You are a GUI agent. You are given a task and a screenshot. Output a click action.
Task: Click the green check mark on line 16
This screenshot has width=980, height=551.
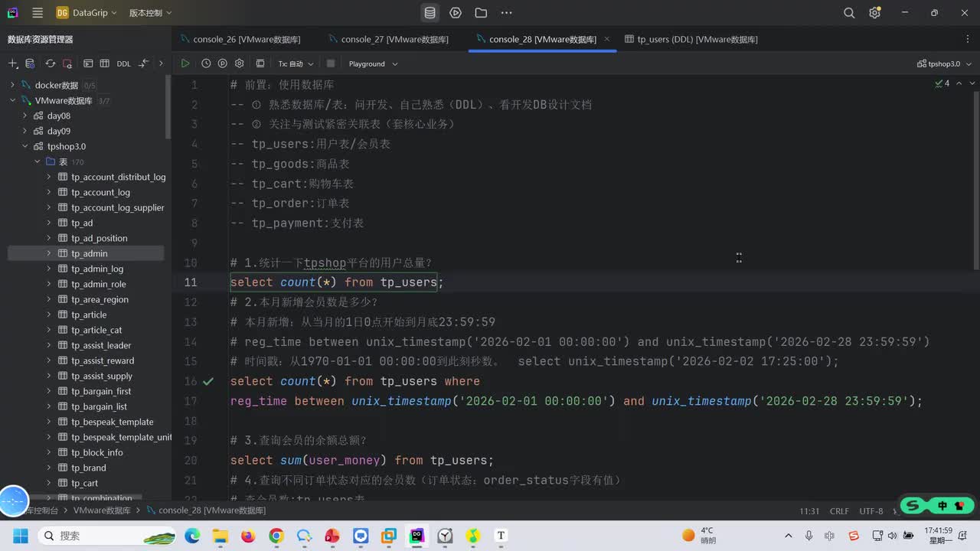(x=208, y=381)
